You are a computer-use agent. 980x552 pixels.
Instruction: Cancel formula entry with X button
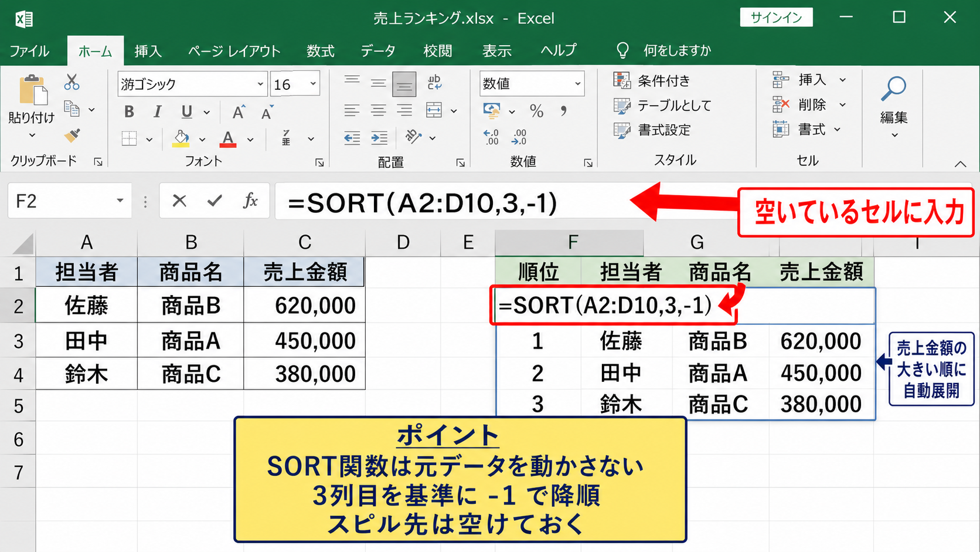[x=179, y=201]
